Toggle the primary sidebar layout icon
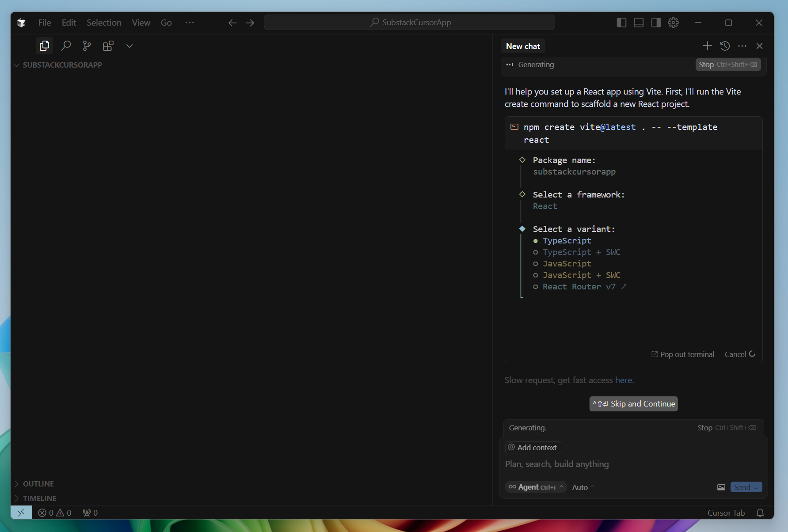 [621, 23]
